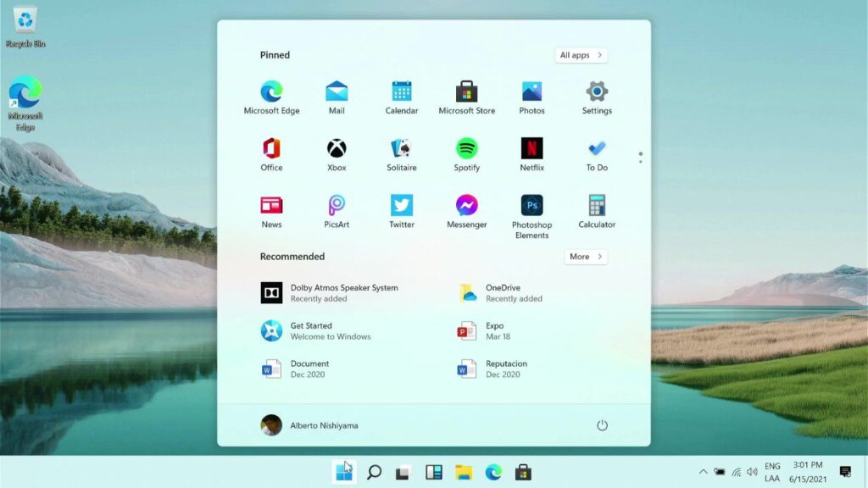868x488 pixels.
Task: Launch the Office app
Action: click(x=271, y=155)
